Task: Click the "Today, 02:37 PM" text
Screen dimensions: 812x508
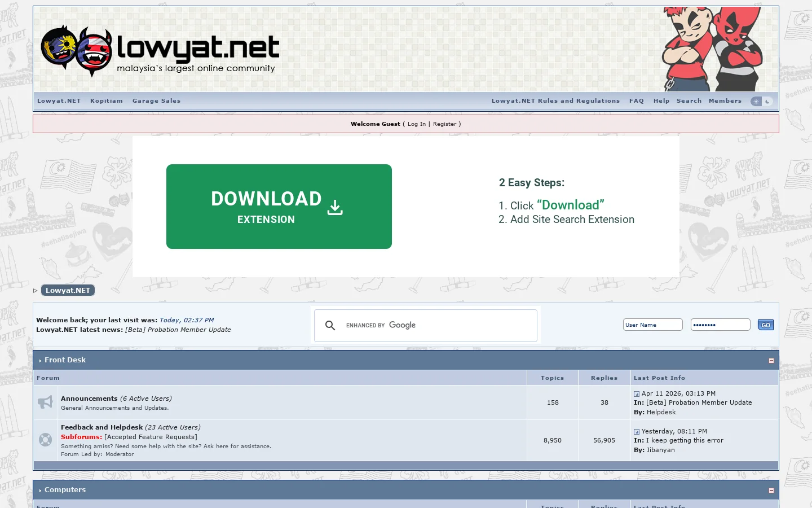Action: click(187, 320)
